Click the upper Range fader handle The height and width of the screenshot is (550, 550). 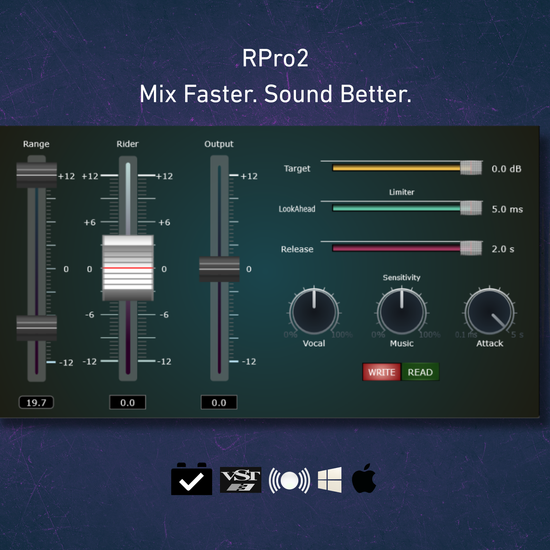pyautogui.click(x=36, y=175)
